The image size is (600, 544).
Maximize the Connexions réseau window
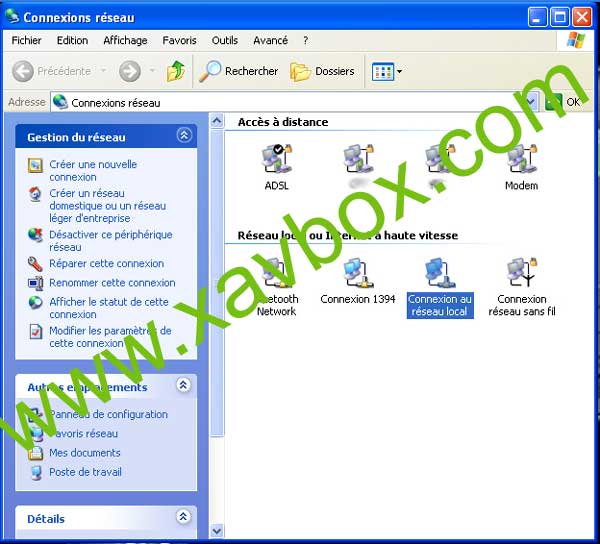559,18
